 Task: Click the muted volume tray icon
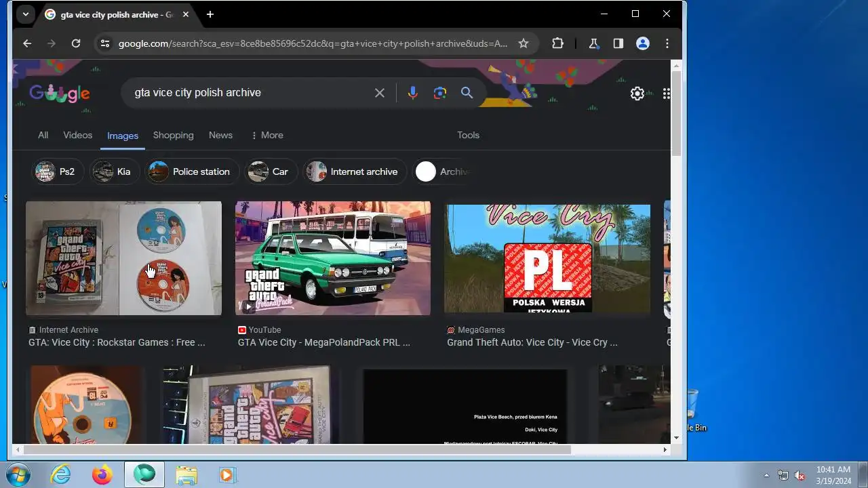[x=800, y=475]
